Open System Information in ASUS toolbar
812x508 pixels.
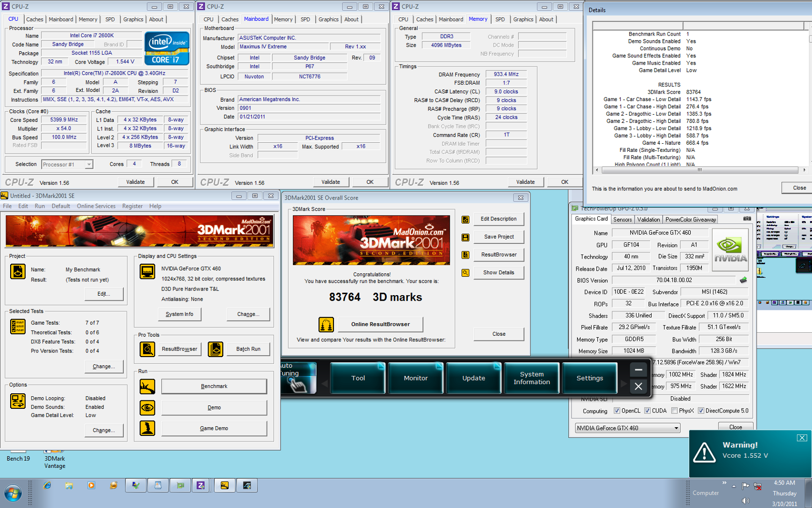(532, 378)
